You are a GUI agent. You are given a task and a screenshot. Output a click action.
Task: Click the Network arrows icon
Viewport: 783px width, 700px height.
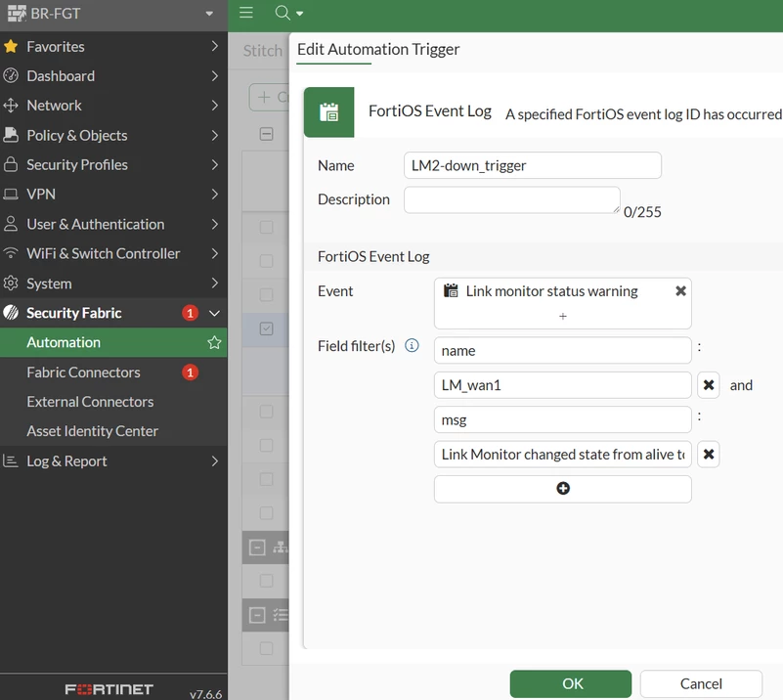pyautogui.click(x=11, y=106)
